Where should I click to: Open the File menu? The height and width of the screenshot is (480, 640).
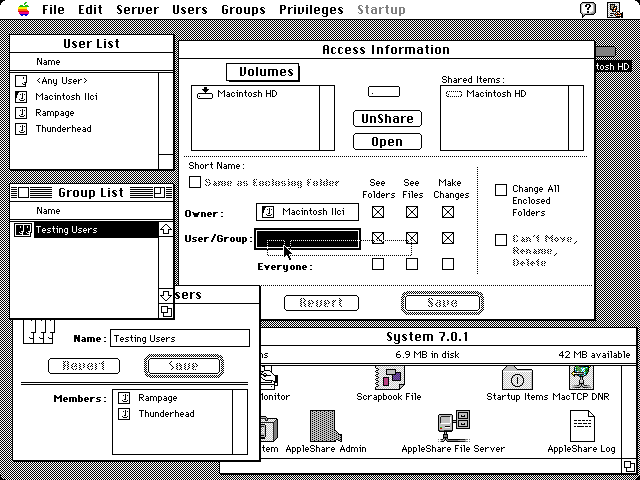click(53, 9)
